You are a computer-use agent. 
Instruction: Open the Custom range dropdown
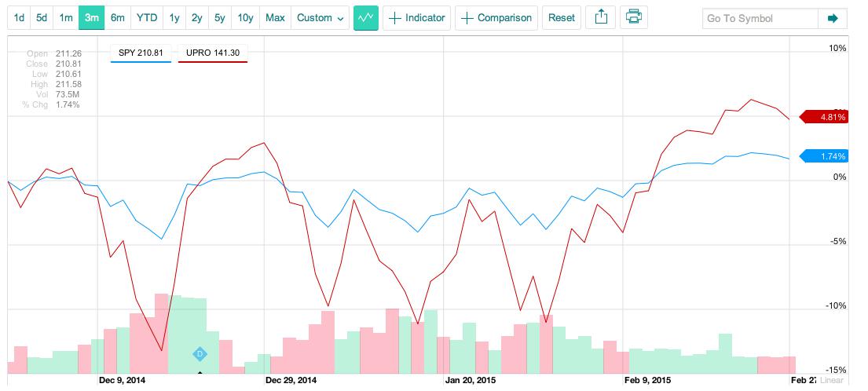pos(320,18)
